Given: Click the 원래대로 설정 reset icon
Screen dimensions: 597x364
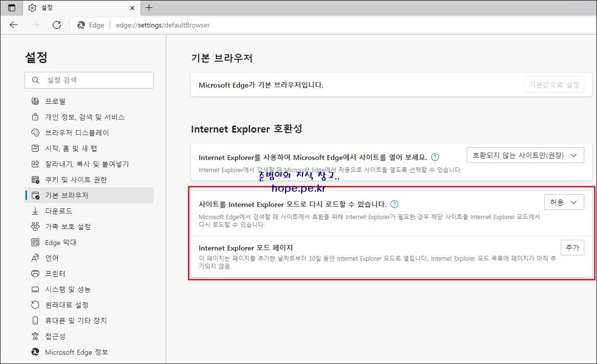Looking at the screenshot, I should click(x=35, y=305).
